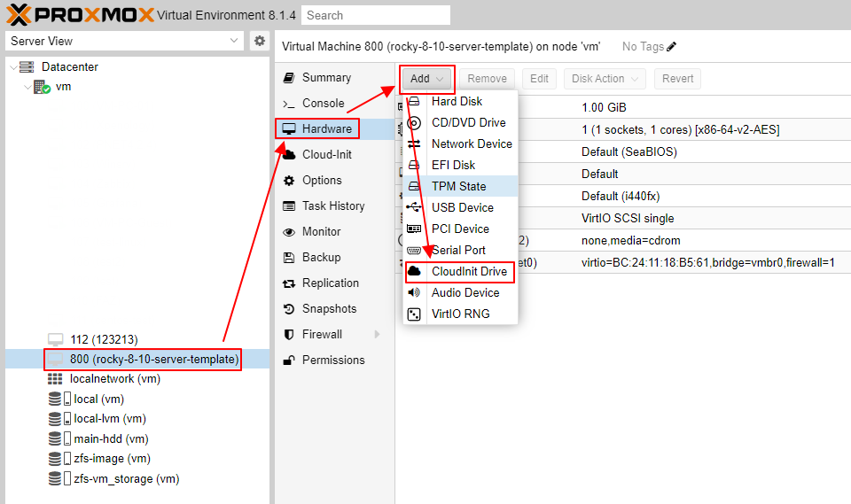Click the Backup floppy icon
The width and height of the screenshot is (851, 504).
(x=289, y=258)
